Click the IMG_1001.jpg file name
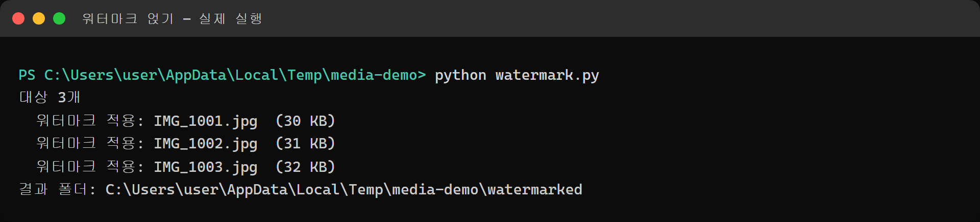Viewport: 980px width, 222px height. pos(206,121)
